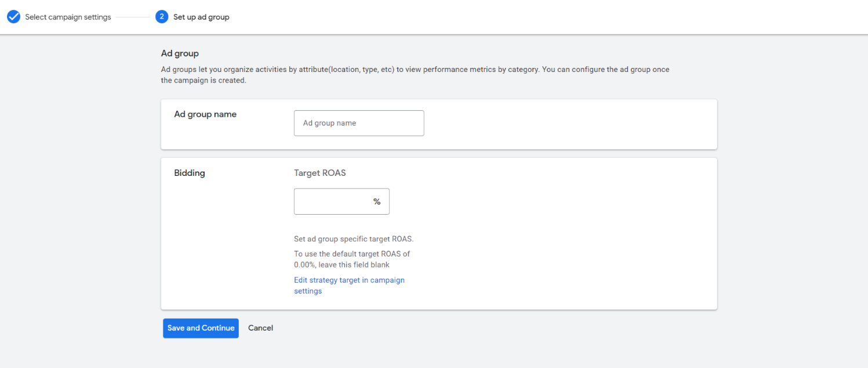Focus the Ad group name text field
868x368 pixels.
(358, 123)
